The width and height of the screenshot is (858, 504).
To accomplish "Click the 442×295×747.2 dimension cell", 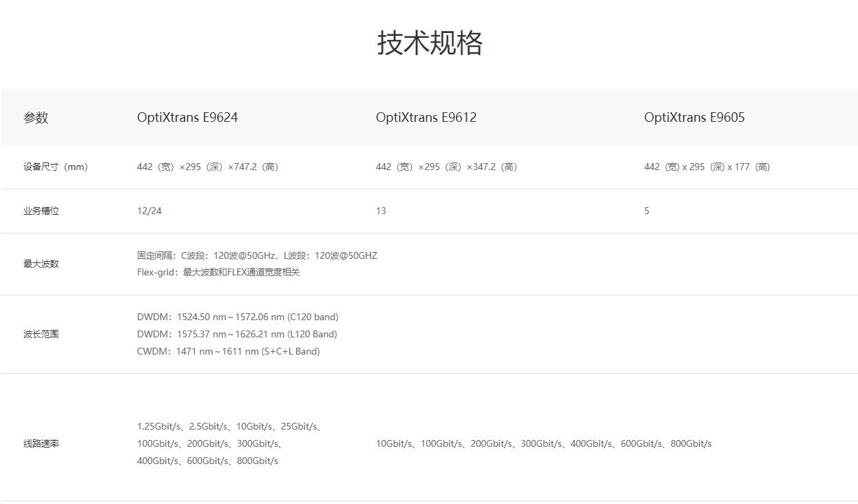I will point(208,167).
